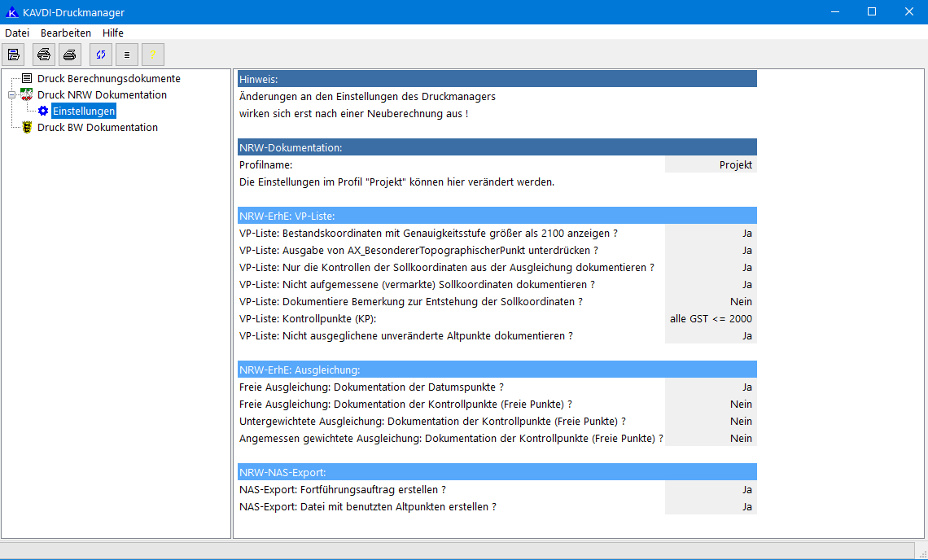Viewport: 928px width, 560px height.
Task: Collapse the Druck NRW Dokumentation tree node
Action: pyautogui.click(x=11, y=95)
